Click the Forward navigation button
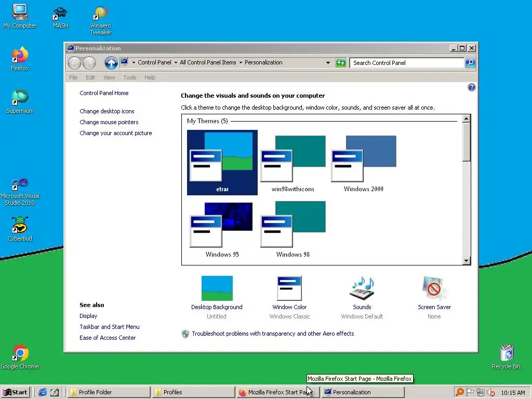 tap(89, 63)
